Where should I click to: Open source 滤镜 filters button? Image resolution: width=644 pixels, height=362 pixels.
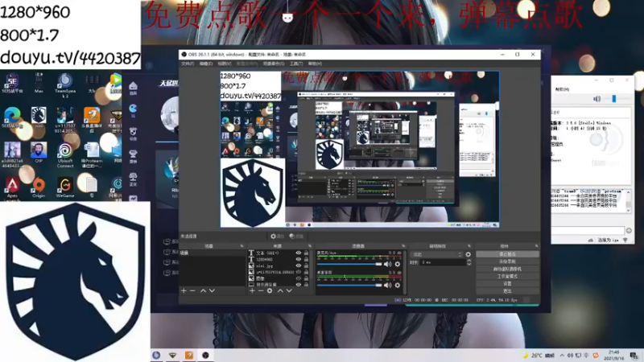(296, 237)
